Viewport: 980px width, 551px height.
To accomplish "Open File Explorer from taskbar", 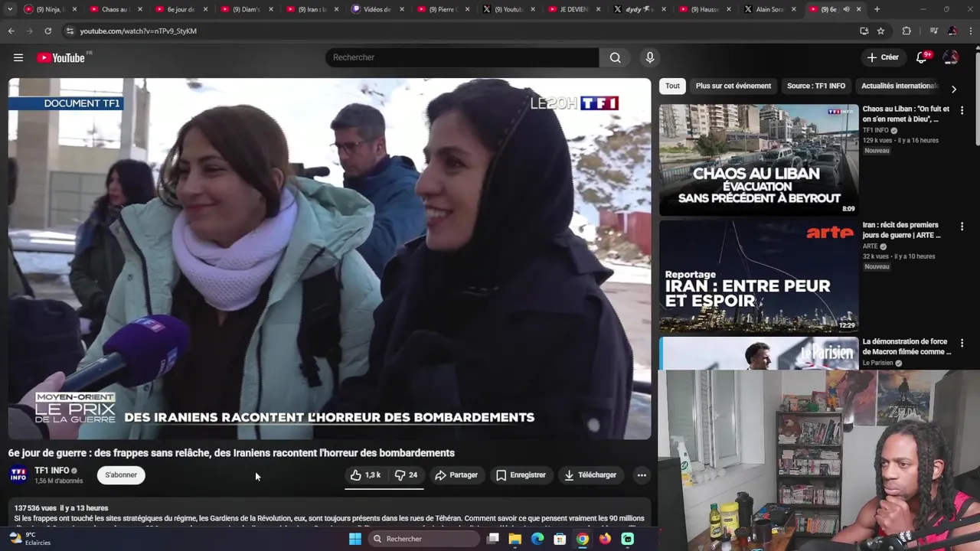I will (x=515, y=539).
